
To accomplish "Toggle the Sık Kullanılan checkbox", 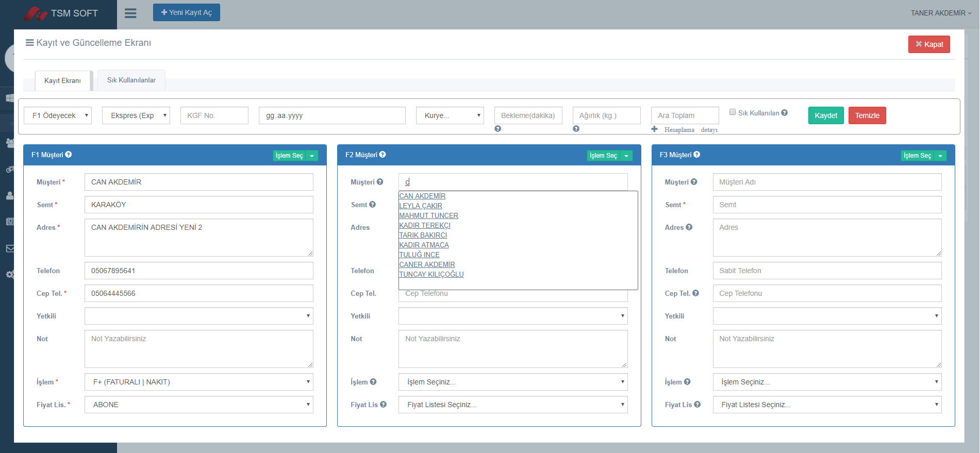I will click(732, 112).
